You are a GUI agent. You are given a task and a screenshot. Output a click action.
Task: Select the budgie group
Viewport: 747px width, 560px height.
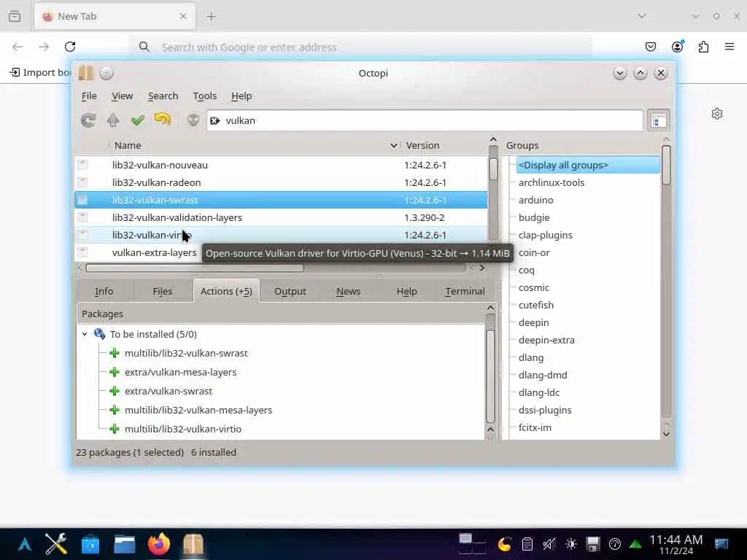point(534,217)
